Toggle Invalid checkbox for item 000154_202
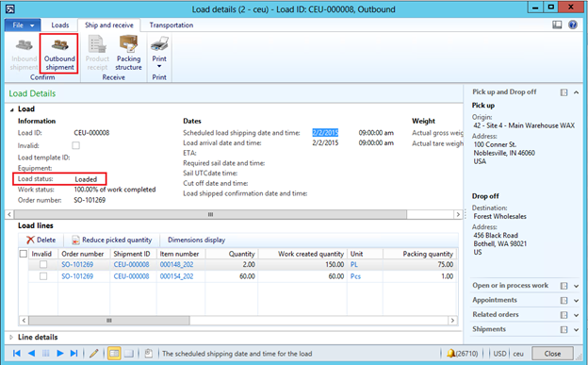 click(43, 276)
